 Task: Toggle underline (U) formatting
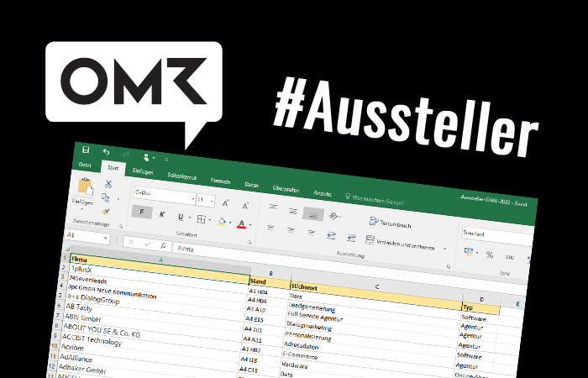pos(181,217)
